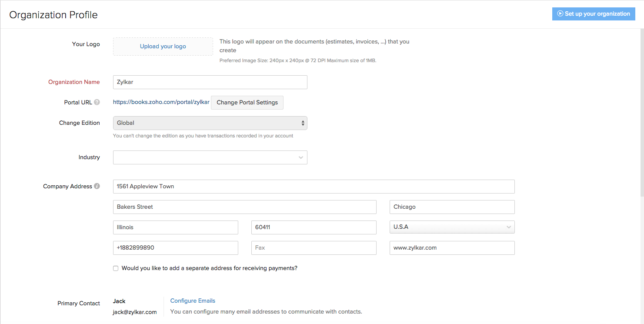Open the books.zoho.com portal URL link
The image size is (644, 324).
coord(161,102)
